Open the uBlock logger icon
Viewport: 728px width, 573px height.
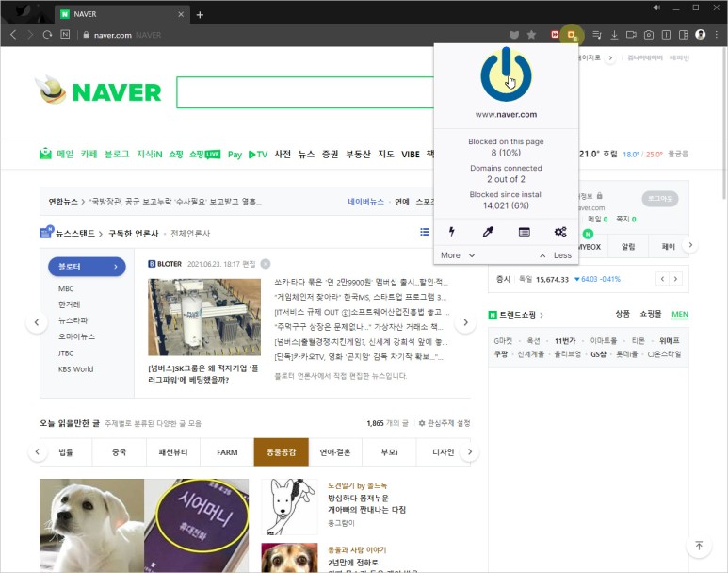point(525,232)
